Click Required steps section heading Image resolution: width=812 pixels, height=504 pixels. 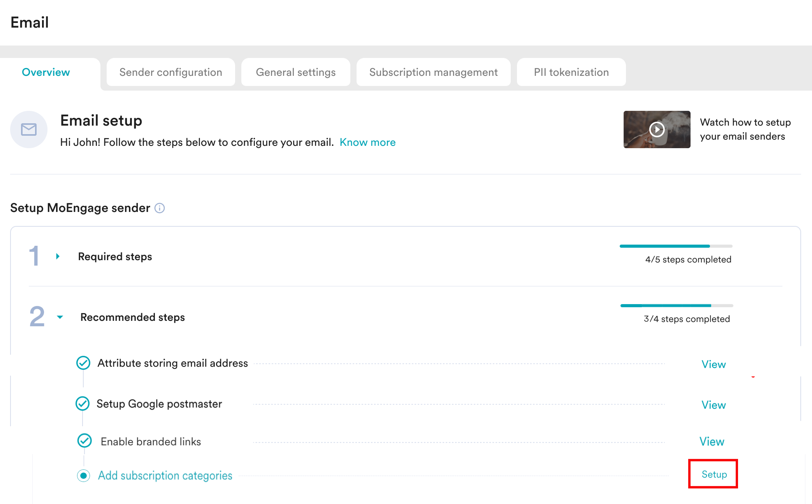tap(115, 257)
